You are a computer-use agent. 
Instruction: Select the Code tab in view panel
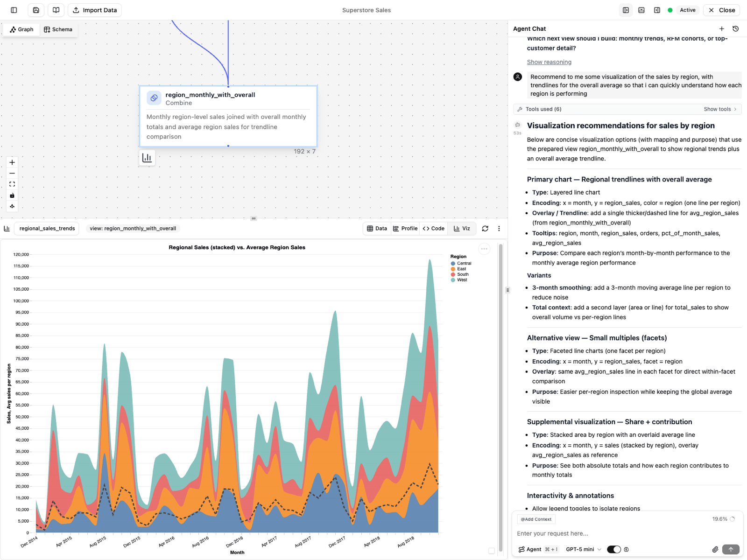[x=433, y=229]
